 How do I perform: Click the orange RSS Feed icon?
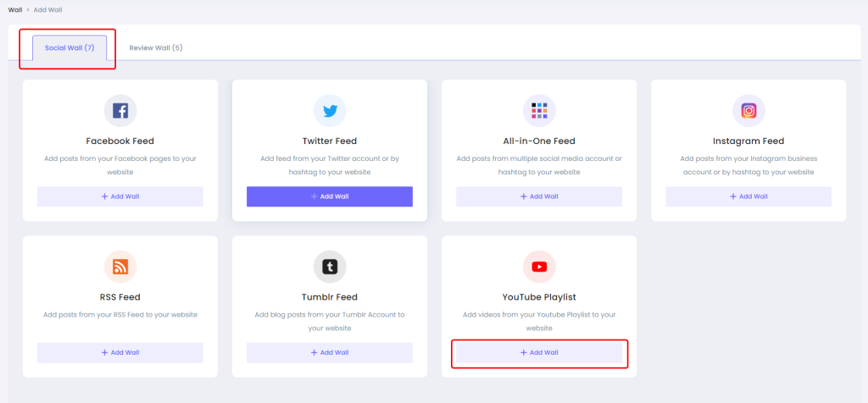pos(120,267)
